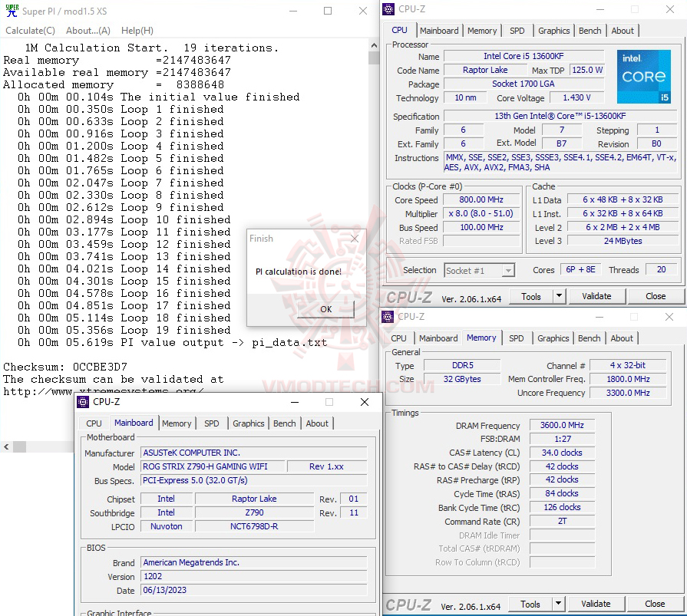The image size is (687, 616).
Task: Click the Threads value 20
Action: tap(661, 270)
